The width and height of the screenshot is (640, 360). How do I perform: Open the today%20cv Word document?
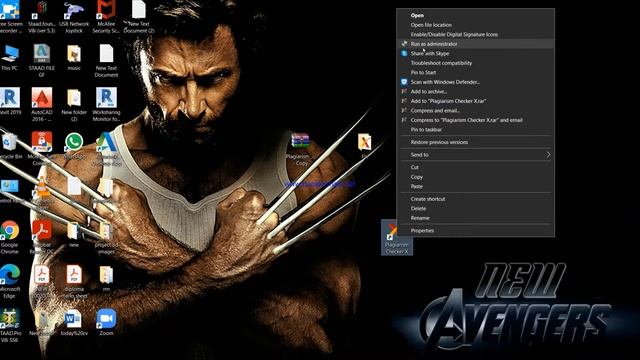click(74, 322)
